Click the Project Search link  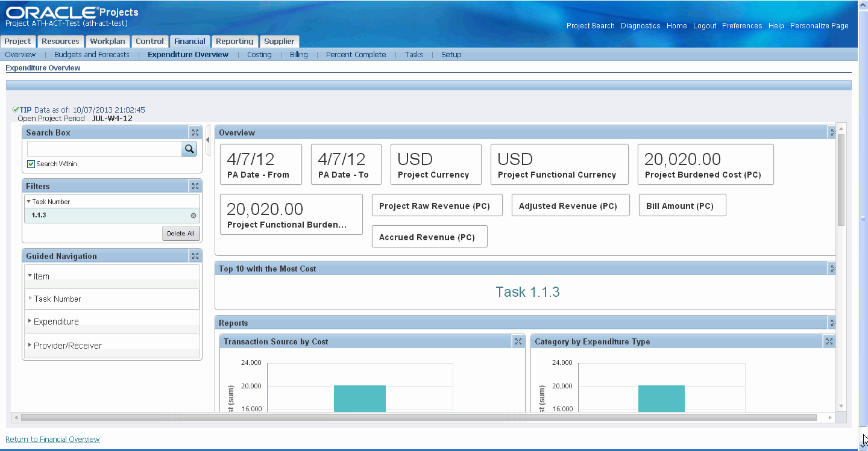pyautogui.click(x=591, y=26)
